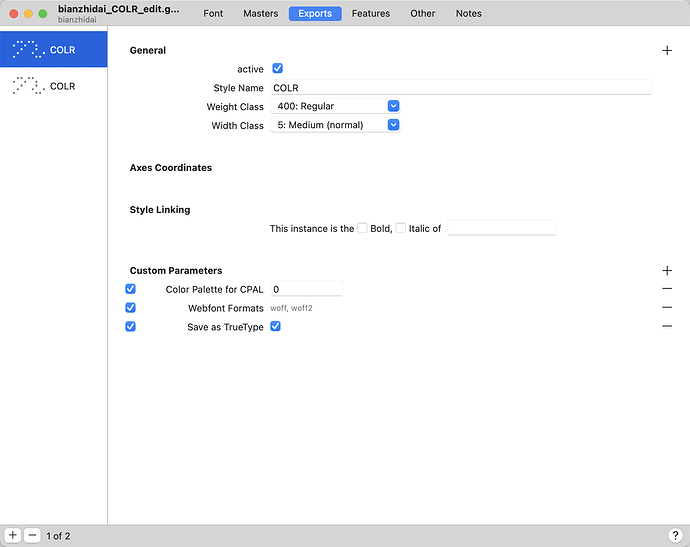
Task: Delete selected instance with minus button
Action: [32, 536]
